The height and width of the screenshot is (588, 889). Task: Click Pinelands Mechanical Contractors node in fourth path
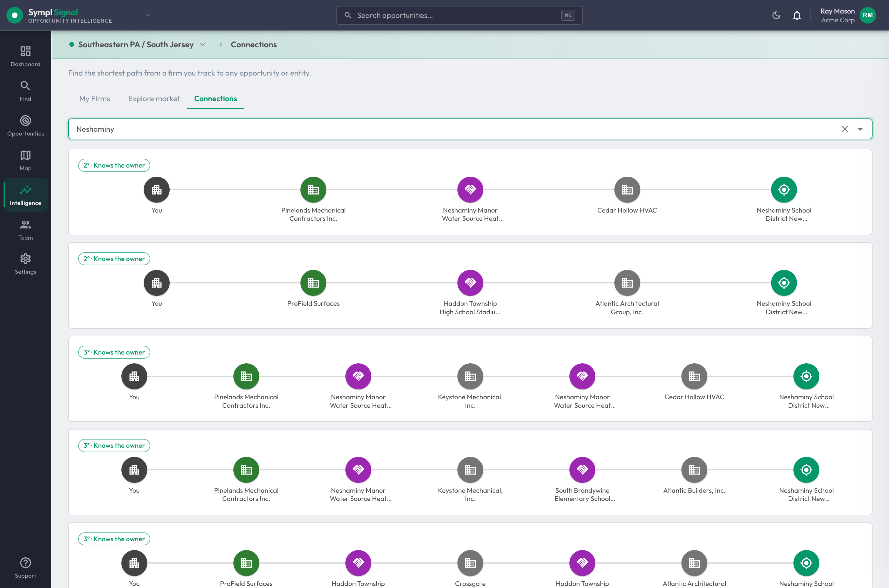246,470
